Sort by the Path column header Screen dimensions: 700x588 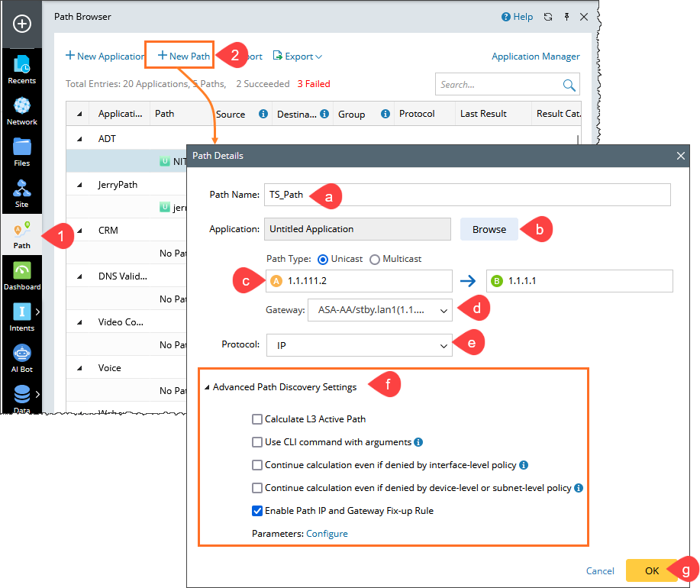[x=164, y=114]
